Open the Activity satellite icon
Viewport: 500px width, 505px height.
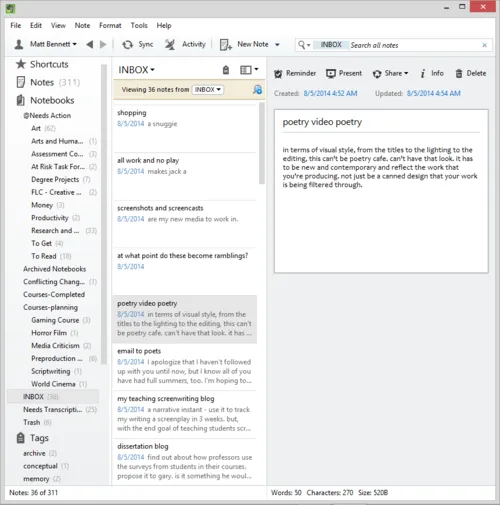point(170,45)
